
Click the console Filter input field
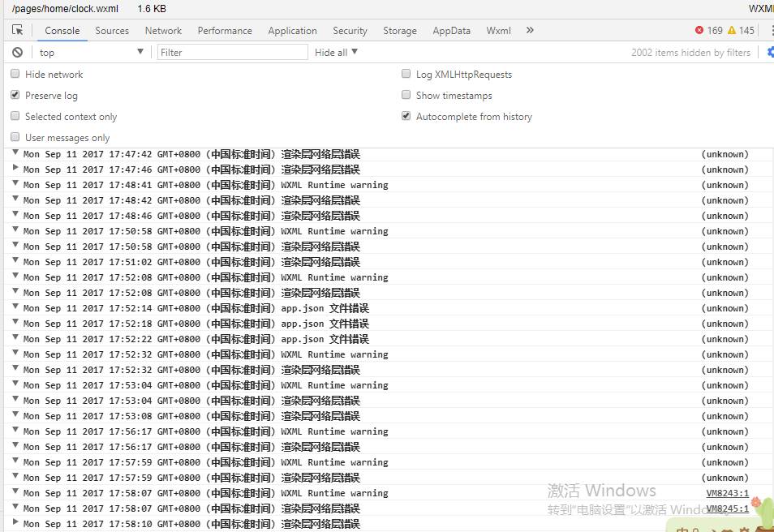[233, 52]
